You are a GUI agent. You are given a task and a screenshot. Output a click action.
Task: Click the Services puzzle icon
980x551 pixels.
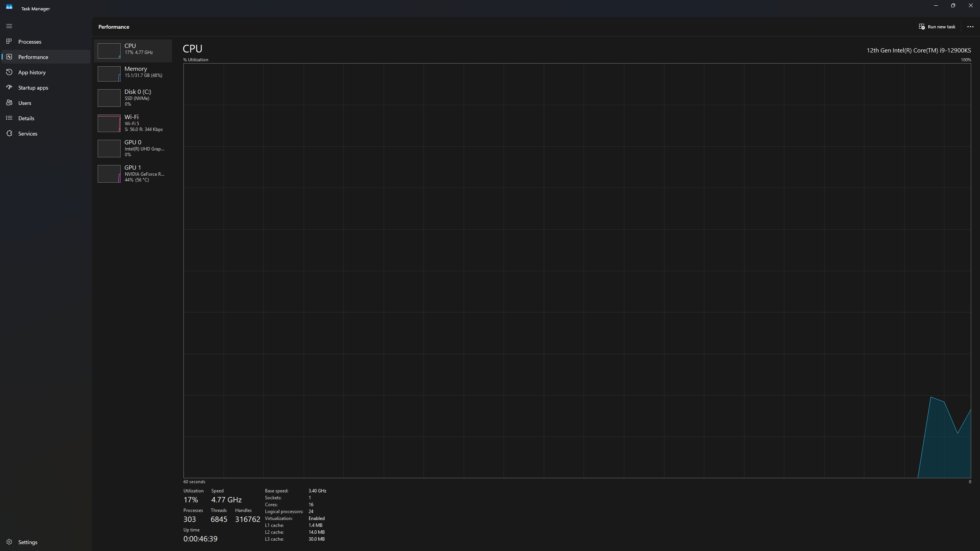click(x=9, y=133)
